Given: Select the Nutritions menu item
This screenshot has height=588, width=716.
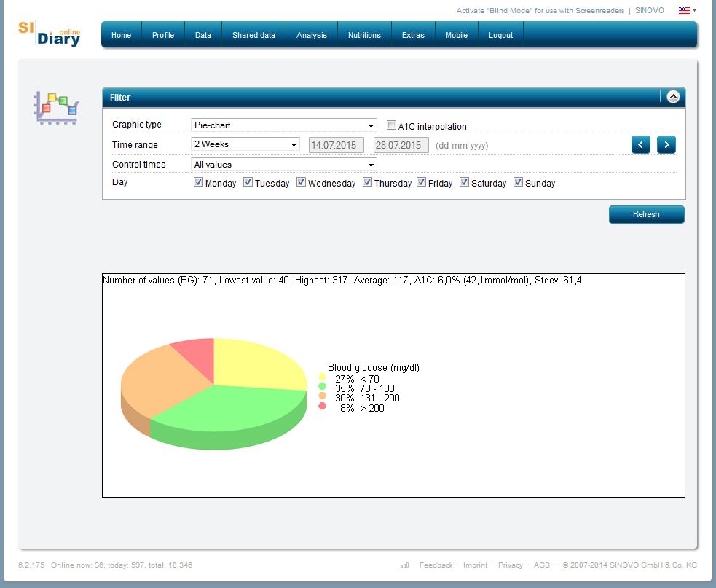Looking at the screenshot, I should click(x=364, y=35).
